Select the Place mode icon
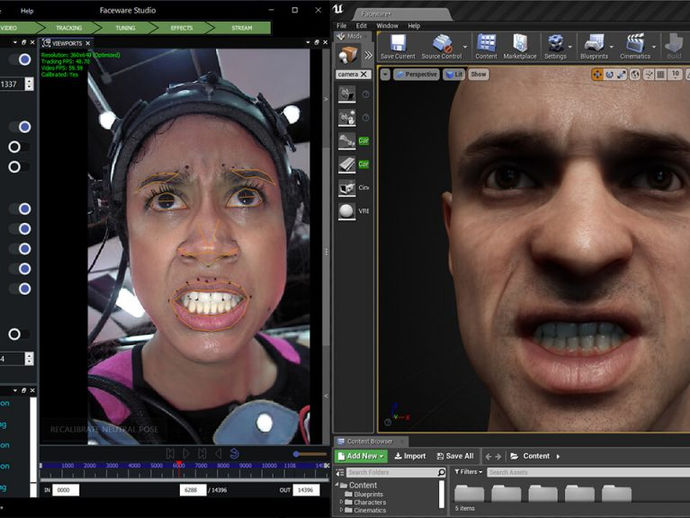This screenshot has width=690, height=518. click(x=348, y=55)
